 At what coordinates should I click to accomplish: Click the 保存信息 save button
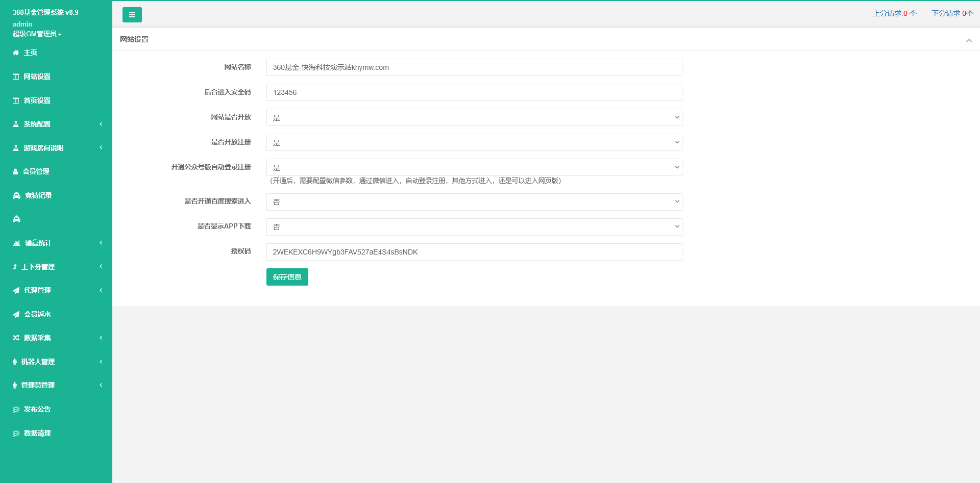287,277
